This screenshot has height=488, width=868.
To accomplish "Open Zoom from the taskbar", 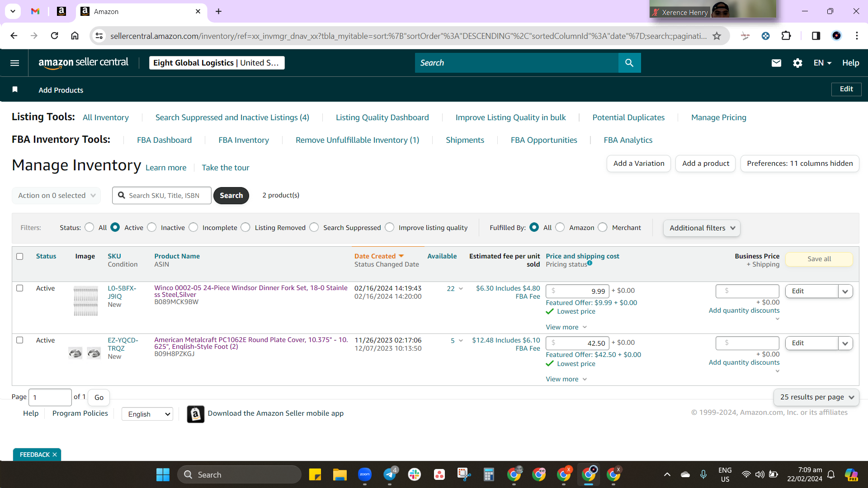I will click(x=364, y=474).
